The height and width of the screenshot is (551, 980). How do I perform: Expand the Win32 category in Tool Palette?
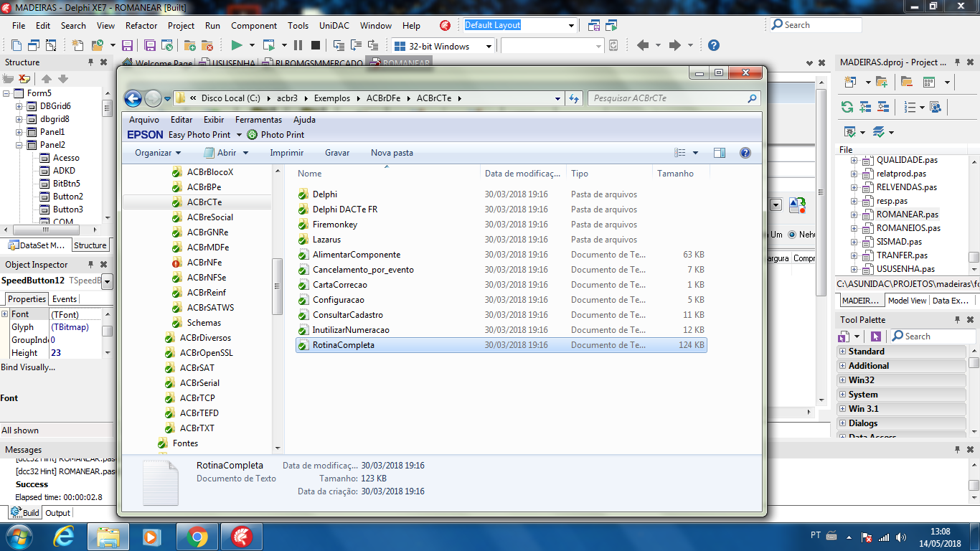[842, 380]
